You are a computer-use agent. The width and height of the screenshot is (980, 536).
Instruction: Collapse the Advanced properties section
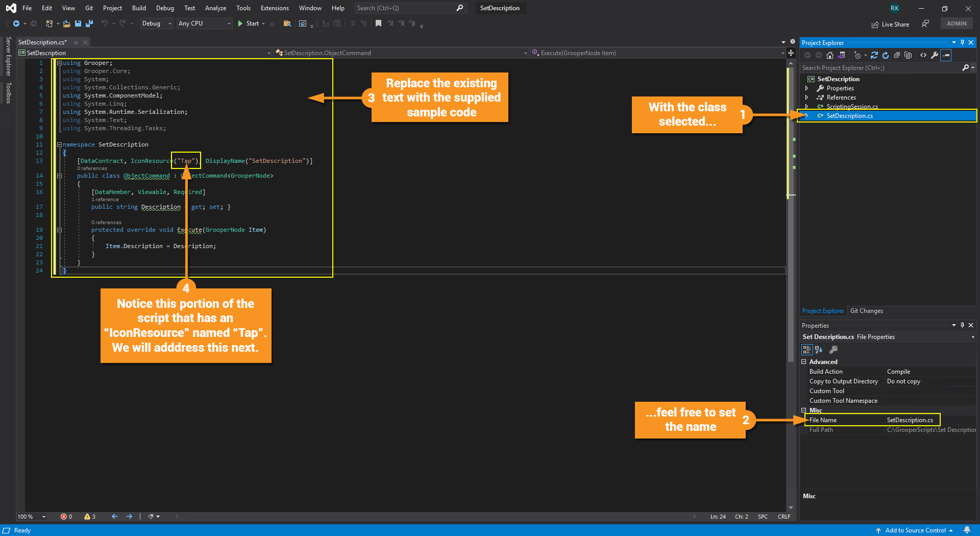pyautogui.click(x=804, y=362)
